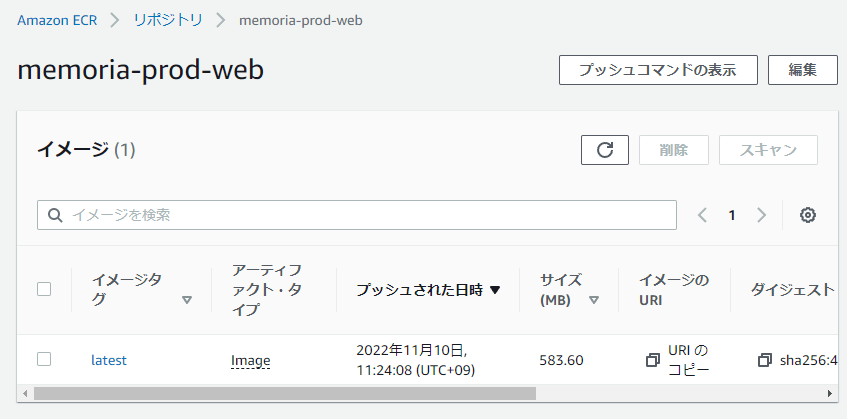This screenshot has width=847, height=419.
Task: Click the 編集 button
Action: point(803,70)
